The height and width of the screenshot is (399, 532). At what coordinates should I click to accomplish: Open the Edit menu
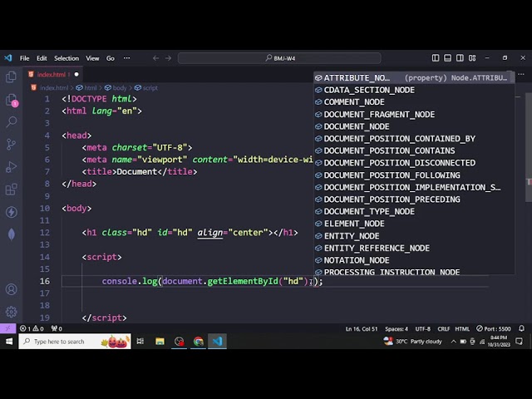(x=42, y=58)
